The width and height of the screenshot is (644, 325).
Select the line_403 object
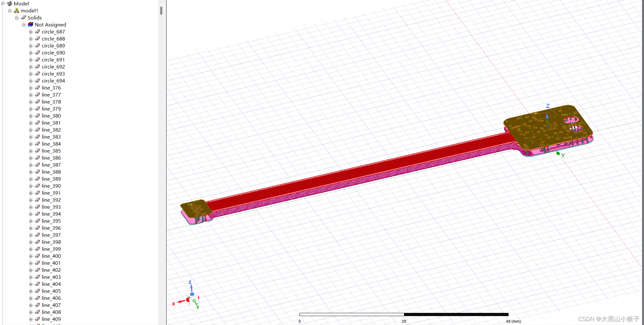coord(51,277)
